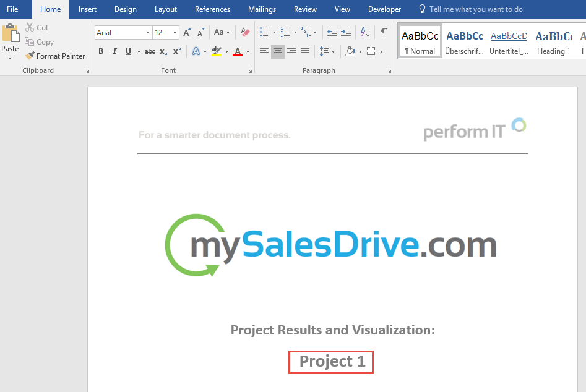Click the Project Results and Visualization heading
The height and width of the screenshot is (392, 586).
pyautogui.click(x=333, y=330)
